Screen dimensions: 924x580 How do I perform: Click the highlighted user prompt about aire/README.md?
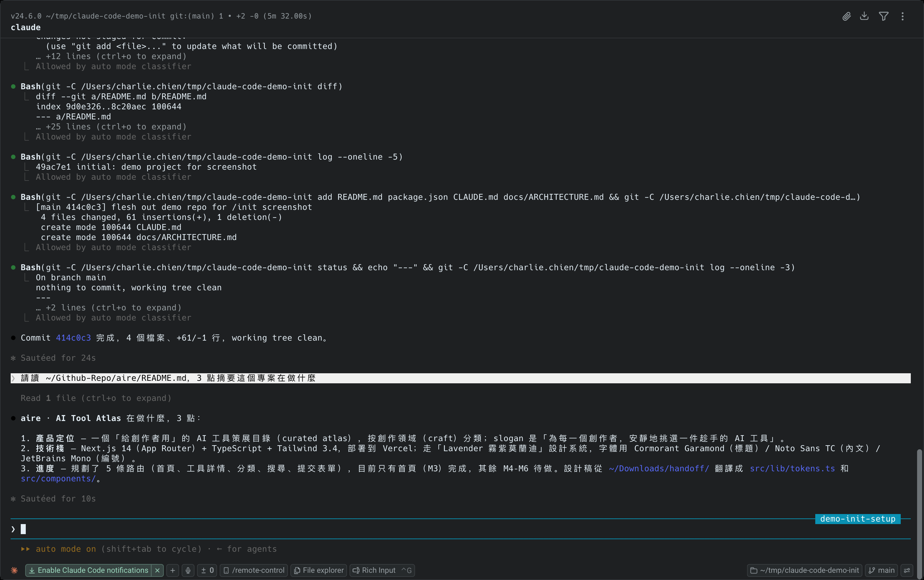pyautogui.click(x=460, y=378)
